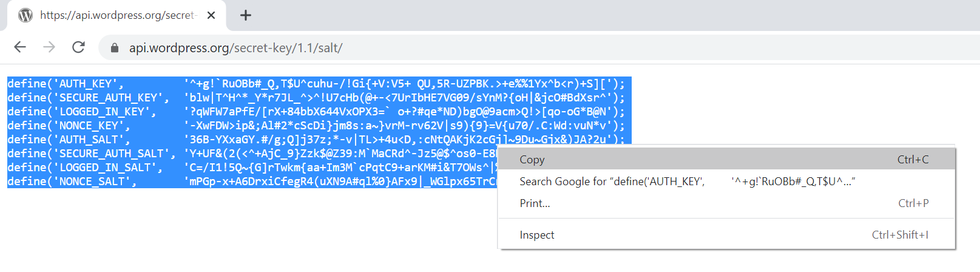Go back to the previous page

point(20,47)
